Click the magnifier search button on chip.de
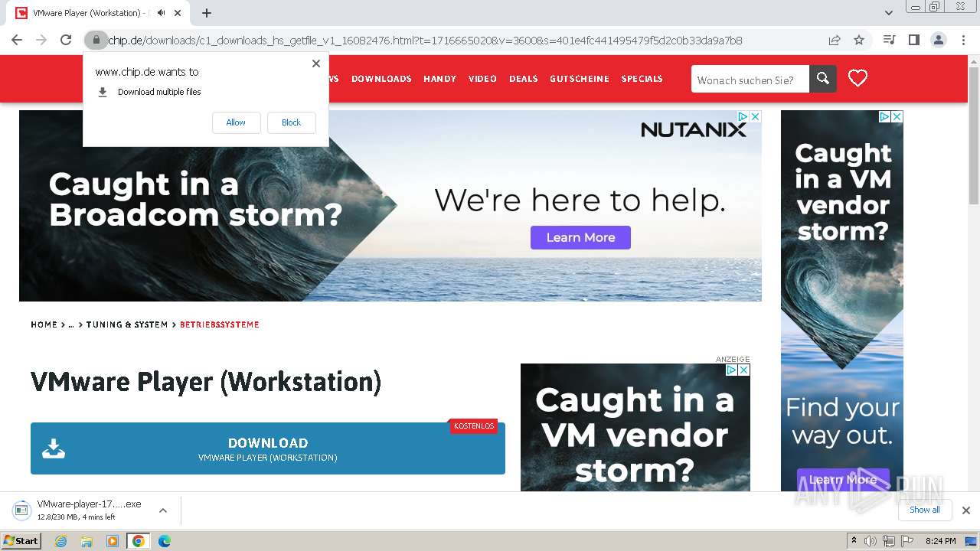 pos(823,78)
